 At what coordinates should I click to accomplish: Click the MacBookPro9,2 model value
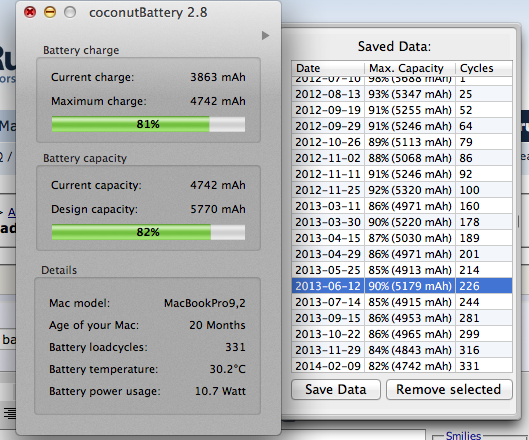coord(205,303)
